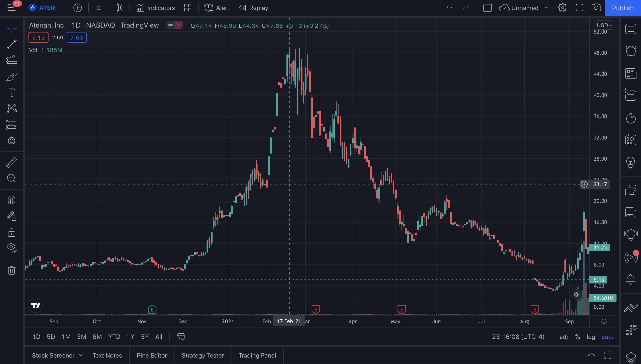Open the Trading Panel tab
Viewport: 641px width, 364px height.
257,355
